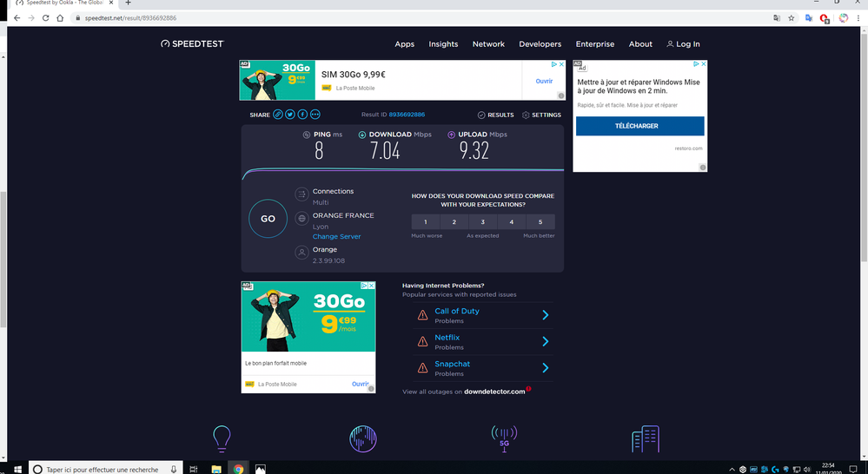Click the Change Server link
868x474 pixels.
(x=336, y=236)
